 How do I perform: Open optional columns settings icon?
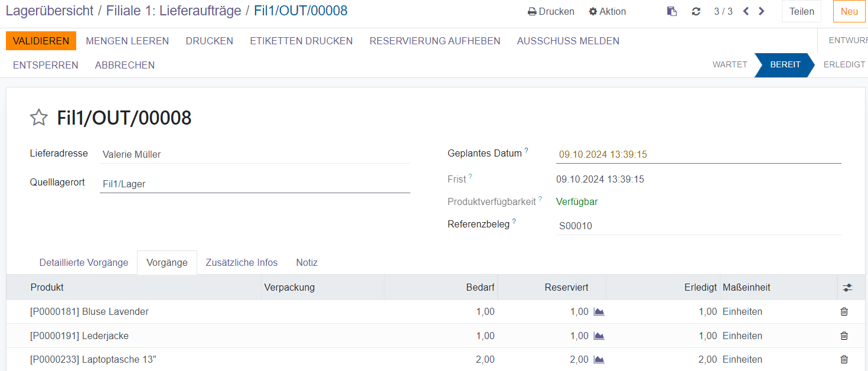(x=847, y=288)
